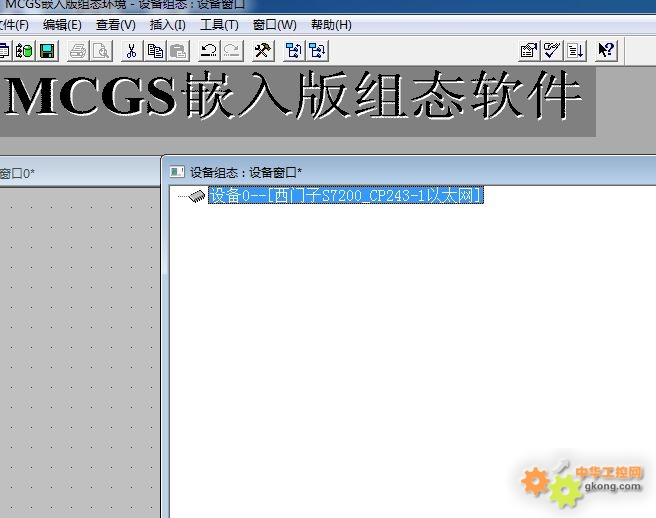This screenshot has height=518, width=656.
Task: Click the Print toolbar icon
Action: pyautogui.click(x=78, y=51)
